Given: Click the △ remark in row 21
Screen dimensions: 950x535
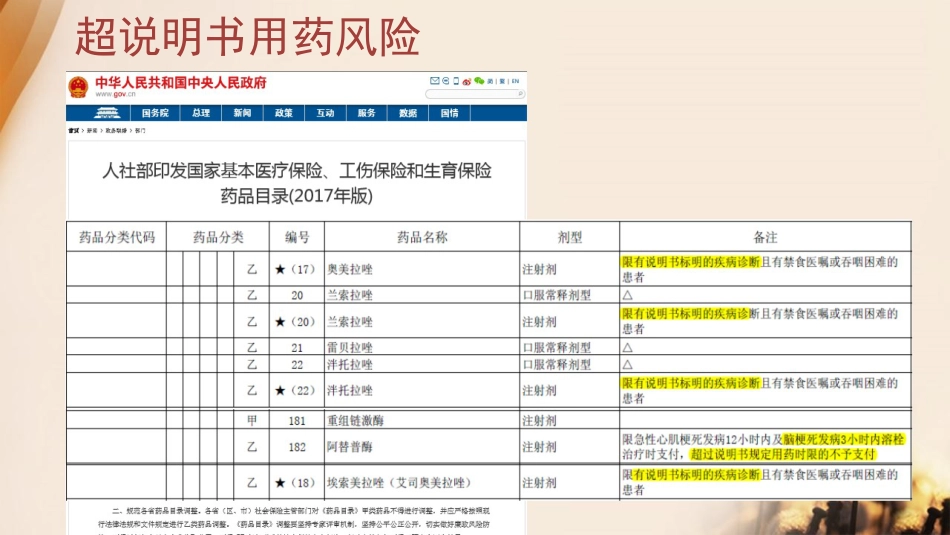Looking at the screenshot, I should click(x=628, y=347).
